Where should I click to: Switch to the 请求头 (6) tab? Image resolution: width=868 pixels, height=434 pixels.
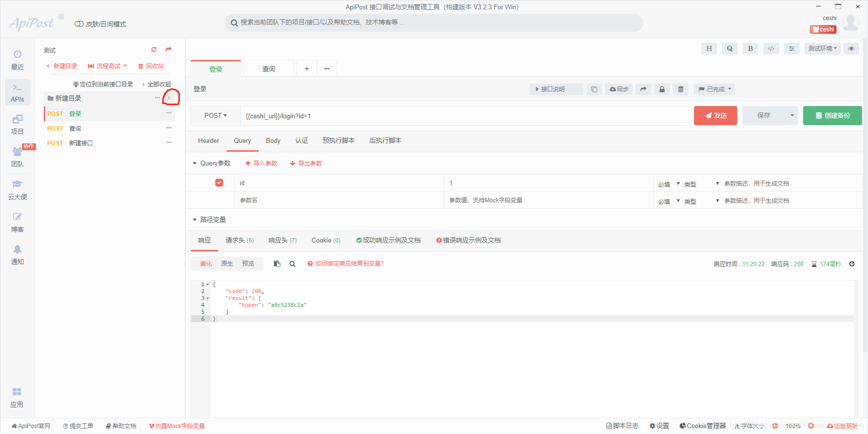point(240,241)
